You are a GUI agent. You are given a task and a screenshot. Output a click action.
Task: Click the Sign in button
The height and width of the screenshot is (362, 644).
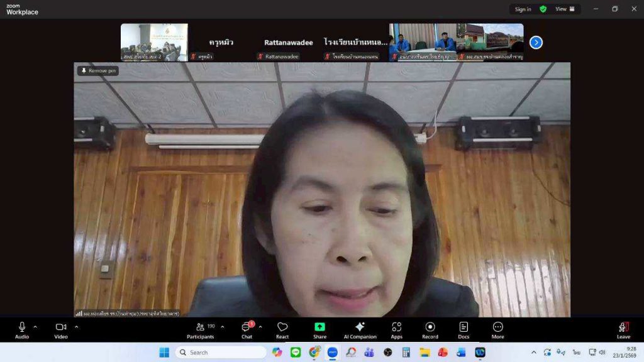pos(523,9)
